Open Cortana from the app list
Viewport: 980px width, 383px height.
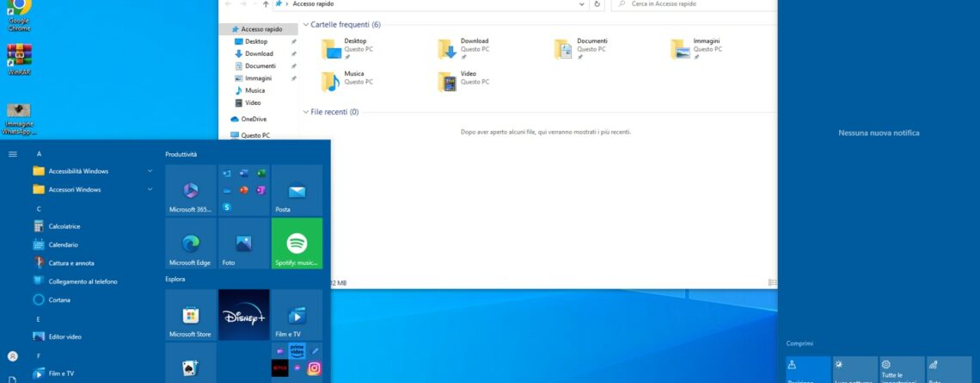59,300
